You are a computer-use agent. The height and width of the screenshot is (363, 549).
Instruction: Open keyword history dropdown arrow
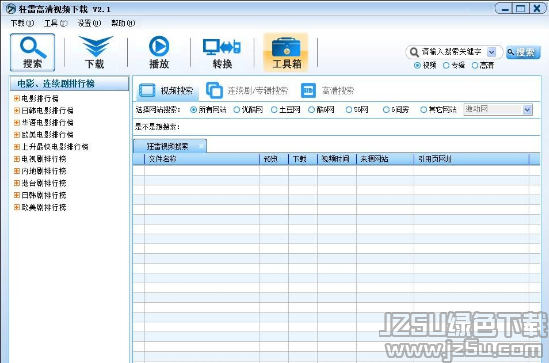point(492,52)
